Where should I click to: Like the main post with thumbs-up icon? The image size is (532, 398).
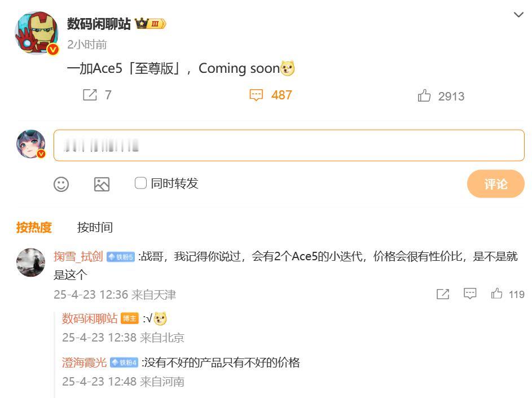pos(424,95)
